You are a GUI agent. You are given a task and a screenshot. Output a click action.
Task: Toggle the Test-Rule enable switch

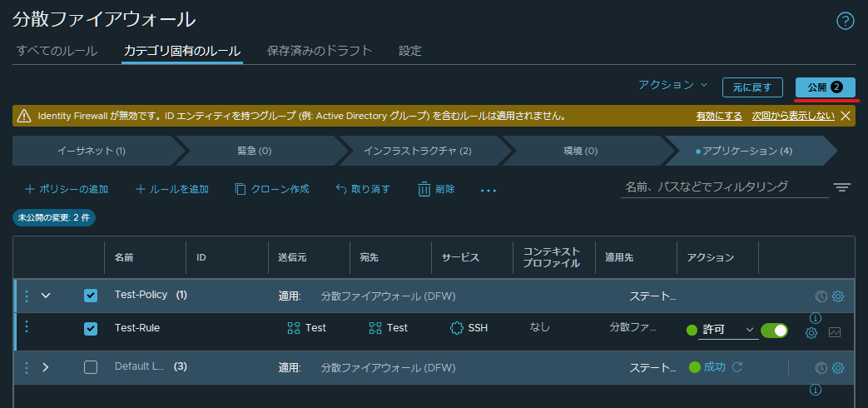[774, 331]
